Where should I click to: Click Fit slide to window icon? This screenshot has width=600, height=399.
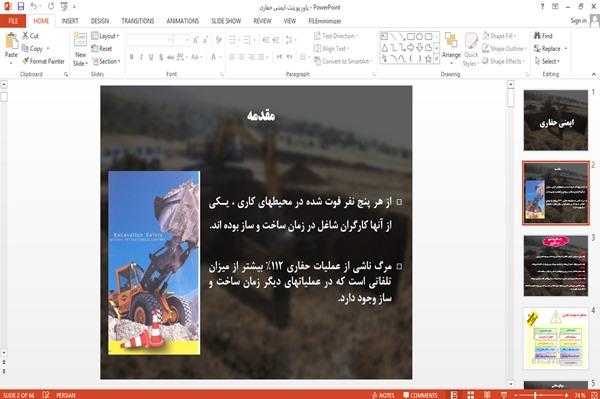[594, 395]
